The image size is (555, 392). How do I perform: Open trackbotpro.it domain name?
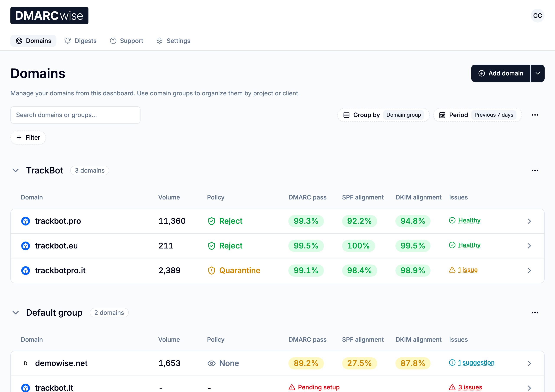click(x=60, y=270)
